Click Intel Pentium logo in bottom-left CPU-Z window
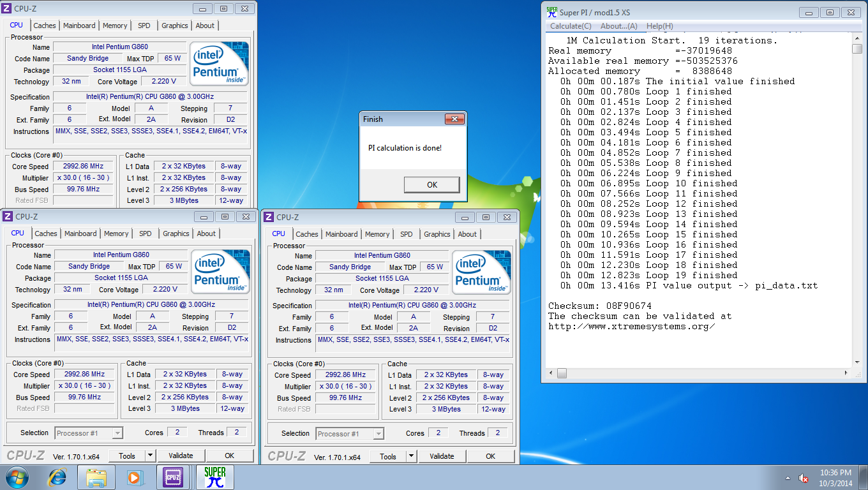Screen dimensions: 868x490 (x=221, y=272)
